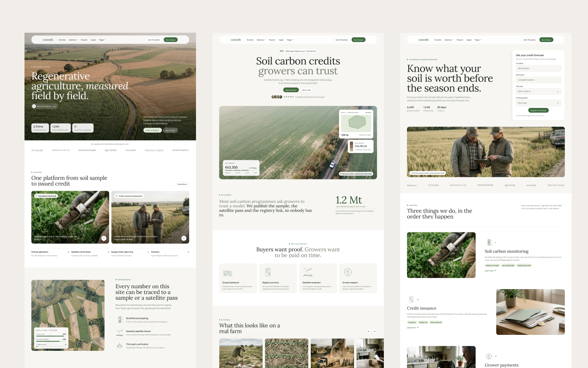Image resolution: width=588 pixels, height=368 pixels.
Task: Open Projects nav item on 'Soil carbon credits' page
Action: click(x=272, y=40)
